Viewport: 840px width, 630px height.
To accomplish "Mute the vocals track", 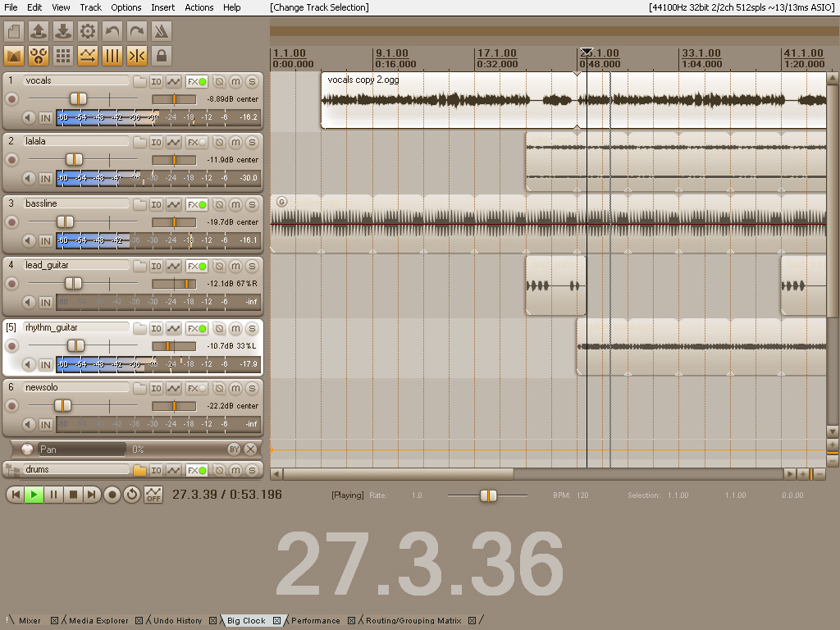I will click(x=235, y=81).
